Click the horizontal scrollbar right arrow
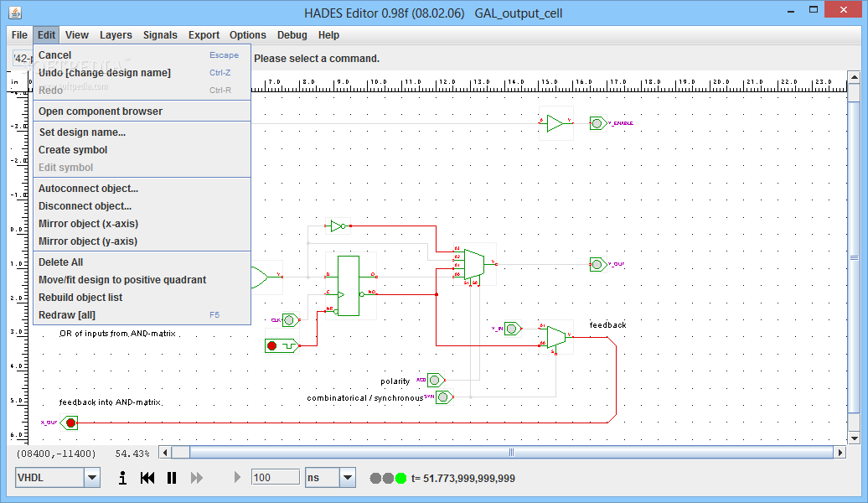 point(840,453)
